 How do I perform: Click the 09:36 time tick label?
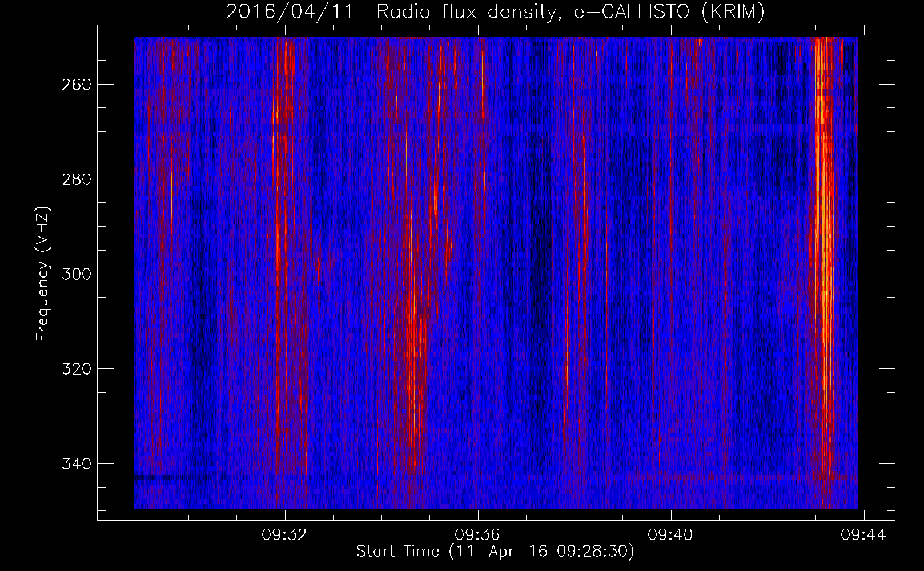click(477, 534)
